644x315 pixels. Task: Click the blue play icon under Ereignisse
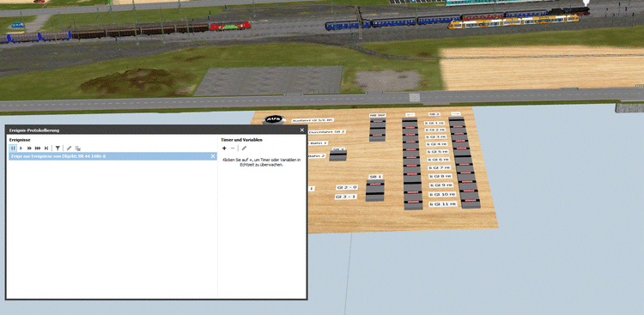21,148
